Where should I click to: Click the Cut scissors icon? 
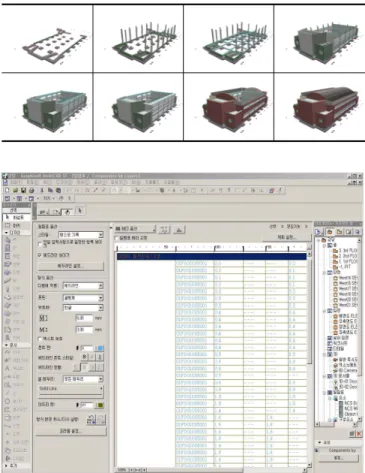coord(42,190)
